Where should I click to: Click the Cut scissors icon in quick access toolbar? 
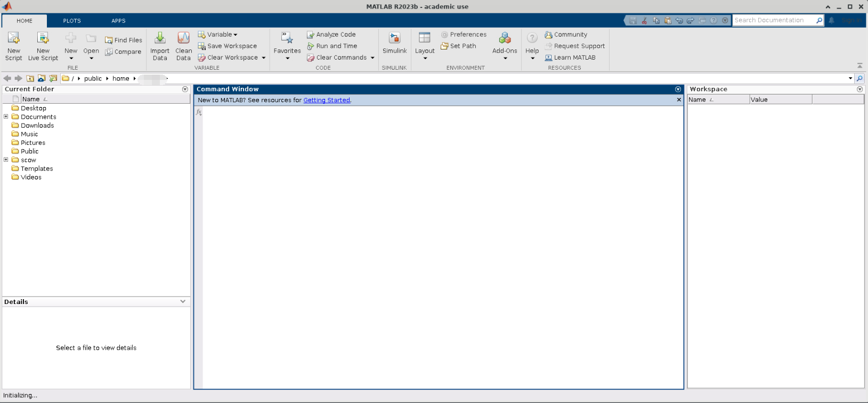point(644,21)
